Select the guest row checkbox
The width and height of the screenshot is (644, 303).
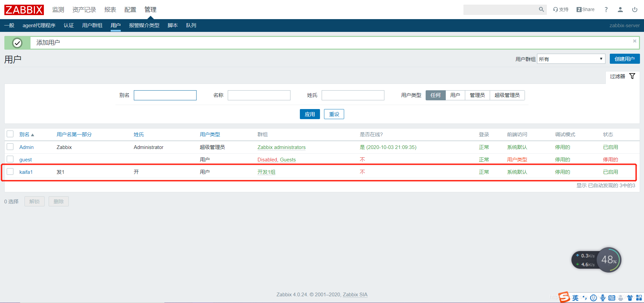(10, 159)
